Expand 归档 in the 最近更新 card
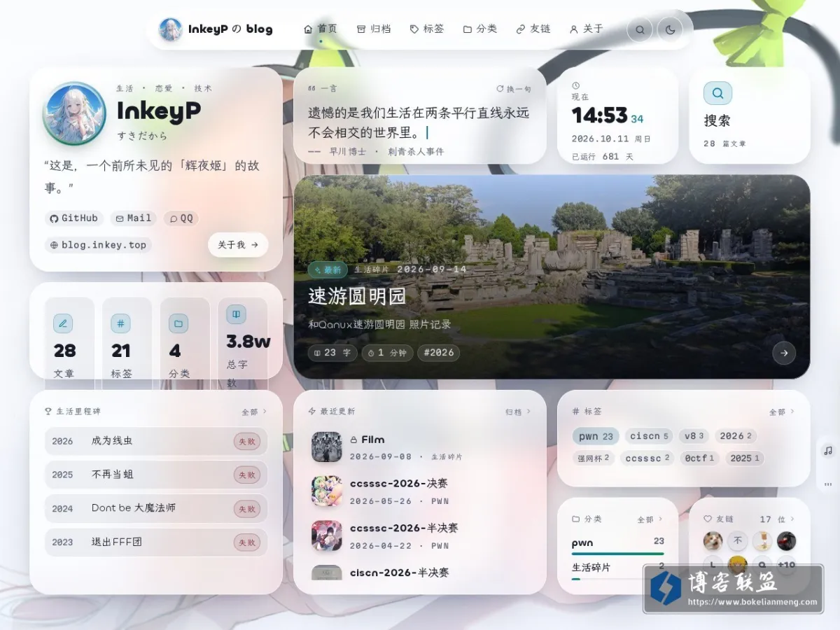The height and width of the screenshot is (630, 840). [x=518, y=412]
